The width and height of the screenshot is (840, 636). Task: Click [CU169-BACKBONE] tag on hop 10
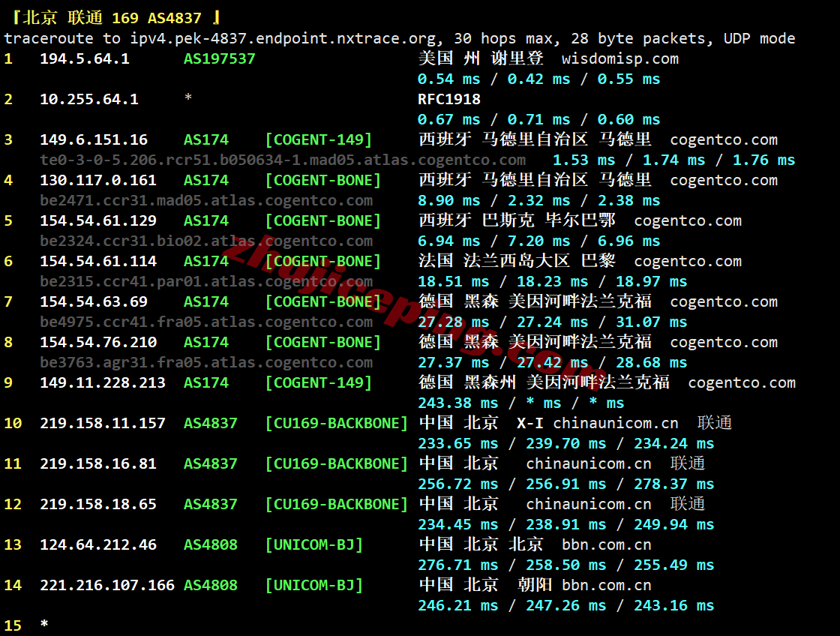coord(337,423)
